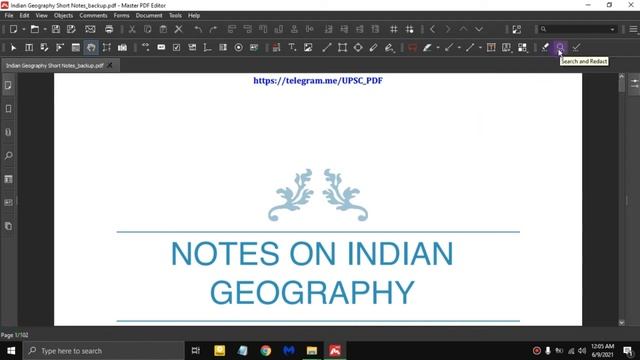640x360 pixels.
Task: Save the document with the floppy icon
Action: coord(56,29)
